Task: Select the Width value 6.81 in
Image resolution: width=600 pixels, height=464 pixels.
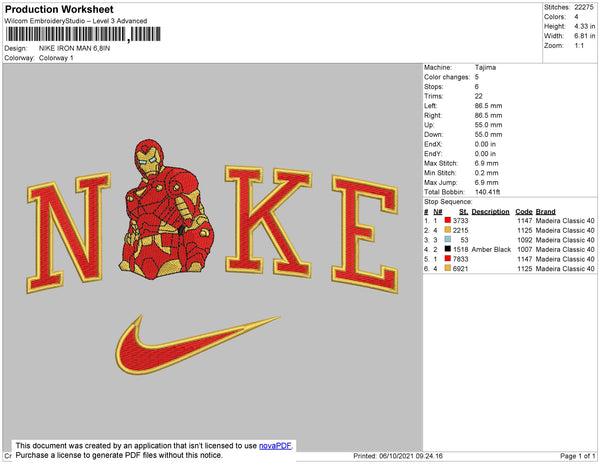Action: point(584,36)
